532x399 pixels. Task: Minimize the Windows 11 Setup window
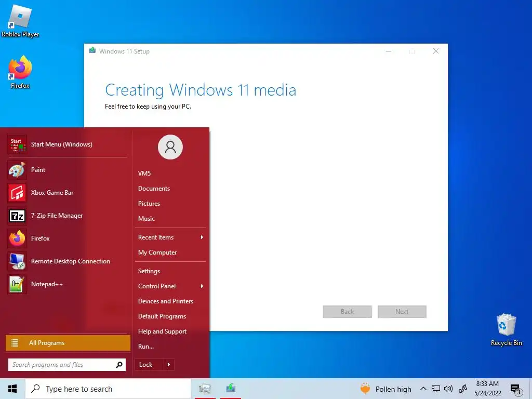tap(389, 51)
